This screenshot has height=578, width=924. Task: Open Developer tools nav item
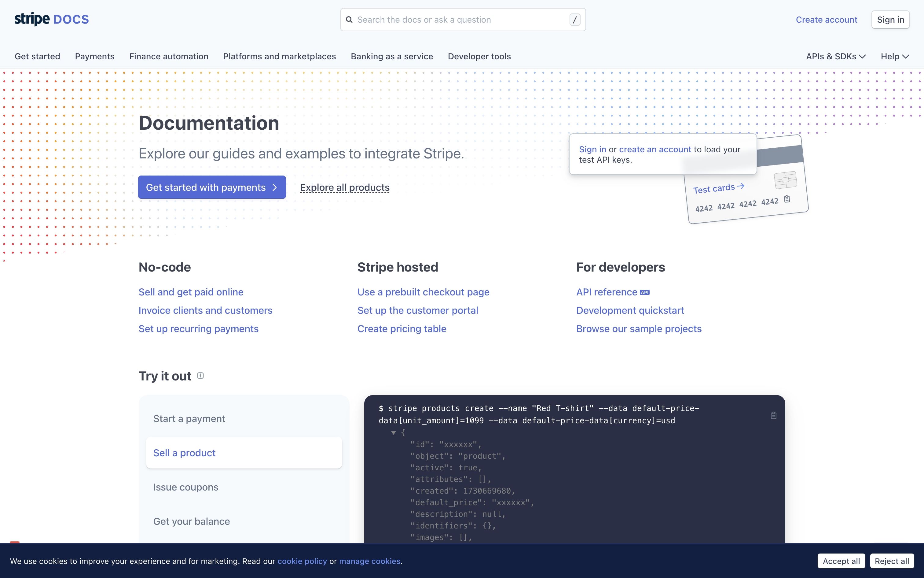click(479, 56)
